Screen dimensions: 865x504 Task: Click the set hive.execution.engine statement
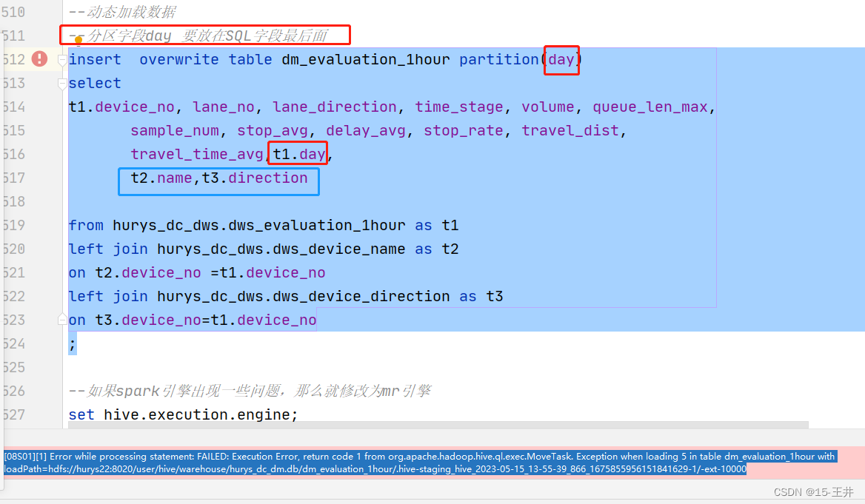(x=181, y=414)
